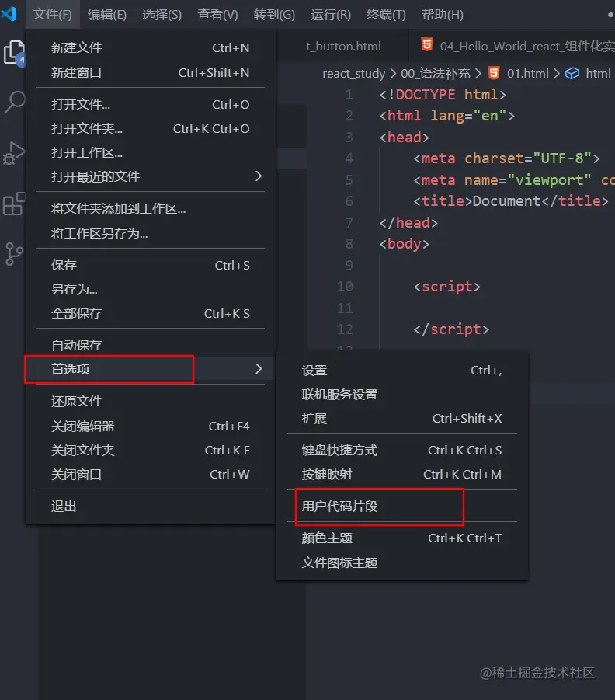This screenshot has height=700, width=615.
Task: Open the Search icon in activity bar
Action: click(13, 103)
